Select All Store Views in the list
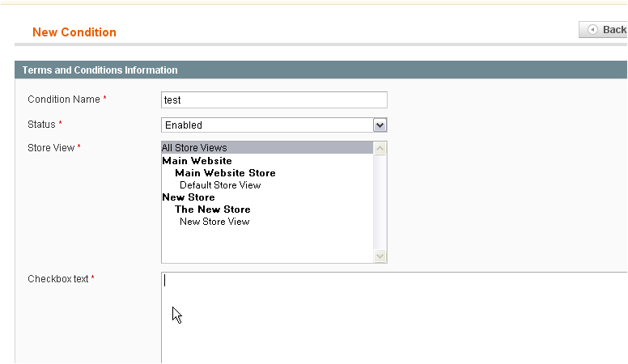This screenshot has height=364, width=628. [194, 148]
